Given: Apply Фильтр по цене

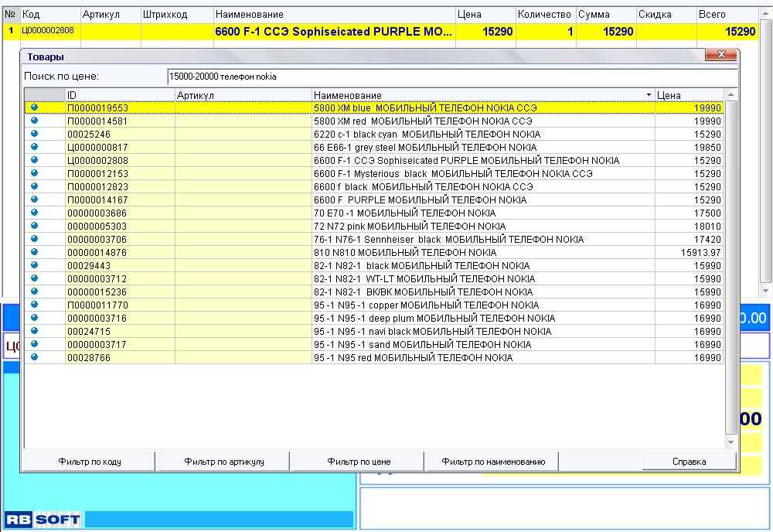Looking at the screenshot, I should pos(358,462).
